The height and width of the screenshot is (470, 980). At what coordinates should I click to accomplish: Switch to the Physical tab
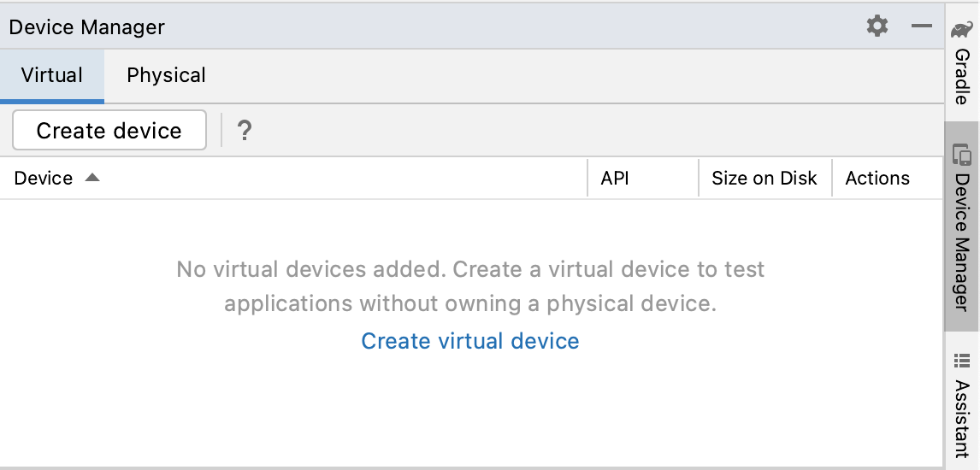166,75
